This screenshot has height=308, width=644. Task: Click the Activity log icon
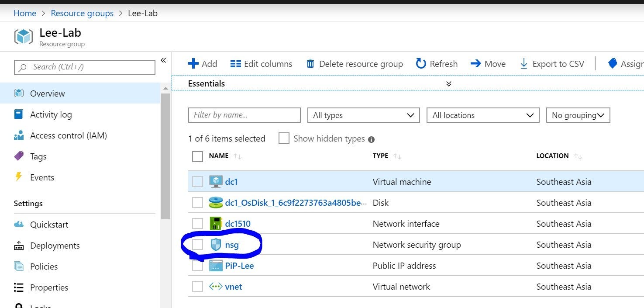tap(19, 114)
